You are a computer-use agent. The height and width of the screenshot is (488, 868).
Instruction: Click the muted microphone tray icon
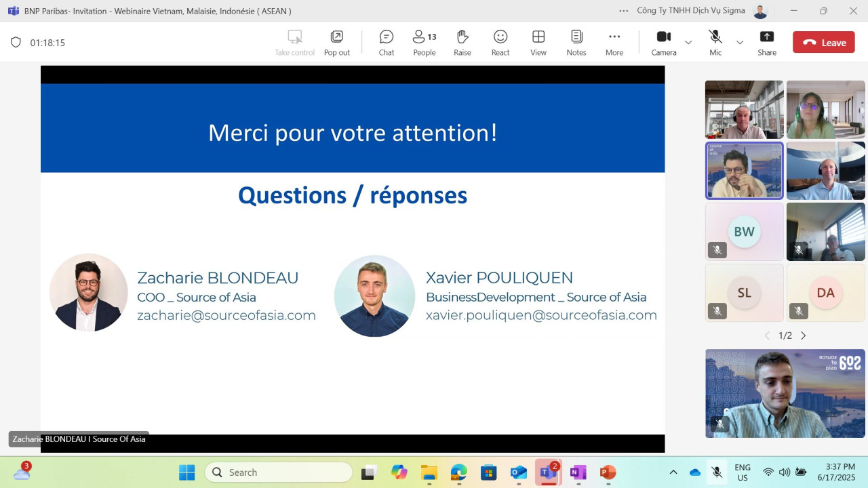(717, 472)
